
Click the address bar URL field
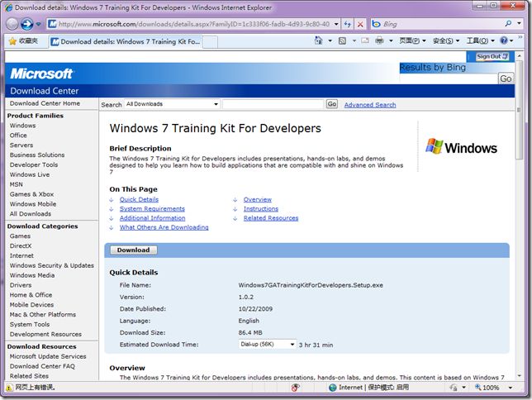tap(194, 24)
